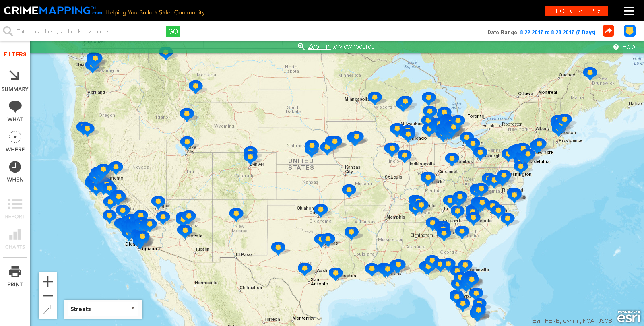
Task: Click the agency marker near Oklahoma City
Action: click(x=321, y=210)
